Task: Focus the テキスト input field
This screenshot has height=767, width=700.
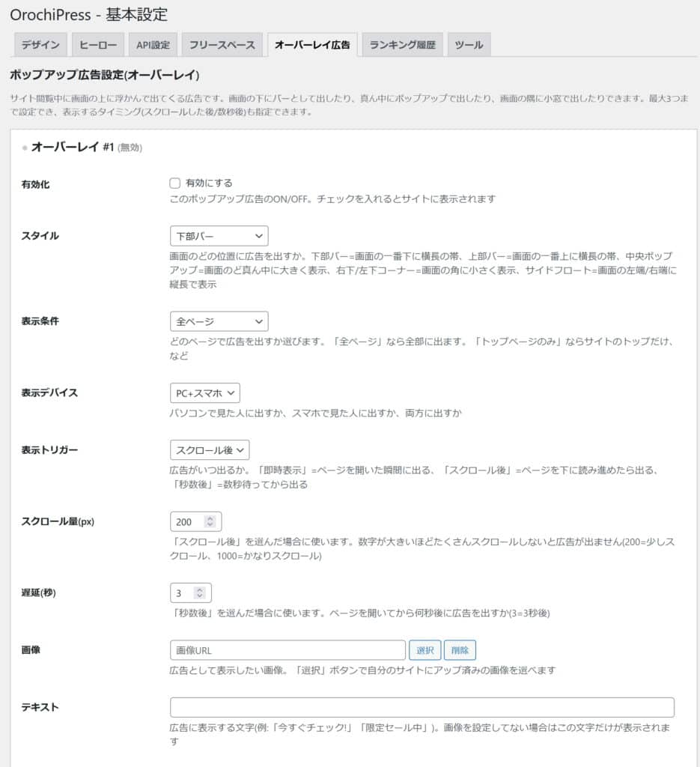Action: (421, 707)
